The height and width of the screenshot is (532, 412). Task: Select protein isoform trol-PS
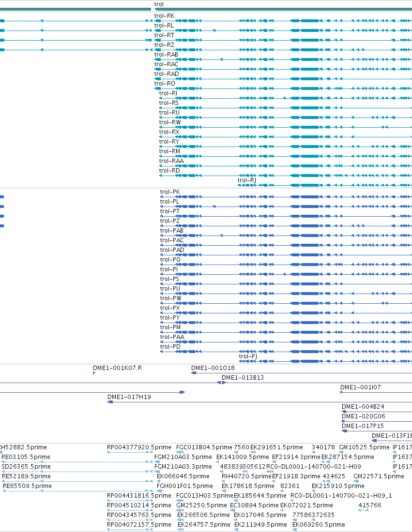pos(169,279)
